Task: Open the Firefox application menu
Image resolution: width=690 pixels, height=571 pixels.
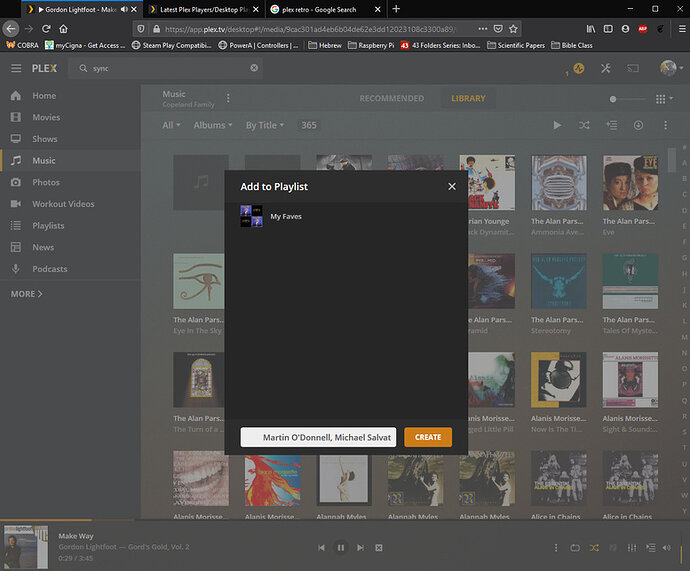Action: click(682, 29)
